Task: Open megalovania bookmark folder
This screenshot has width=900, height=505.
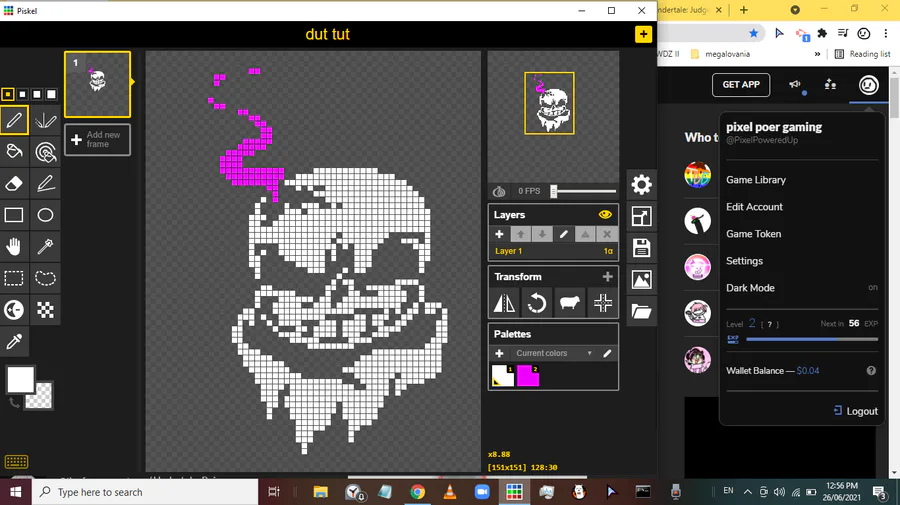Action: (720, 54)
